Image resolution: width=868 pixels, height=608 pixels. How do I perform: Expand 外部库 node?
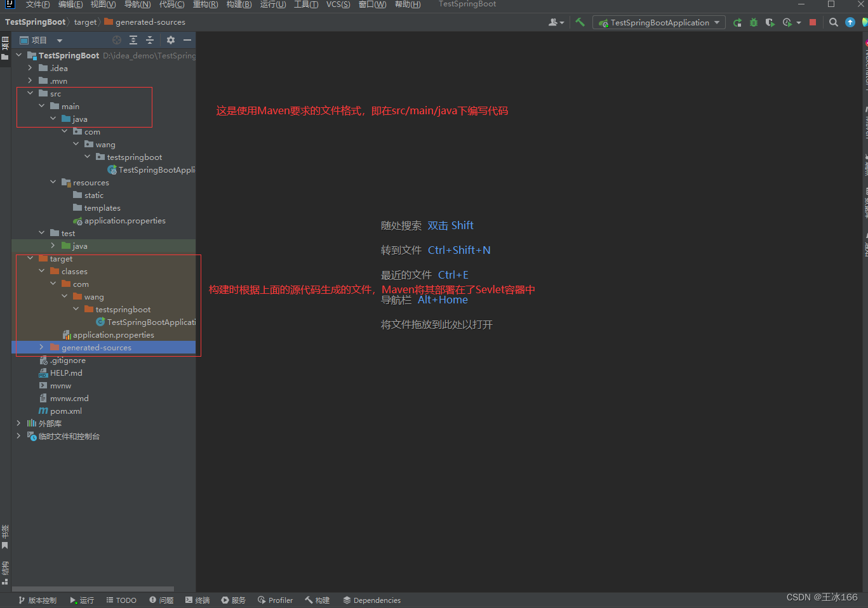(18, 423)
